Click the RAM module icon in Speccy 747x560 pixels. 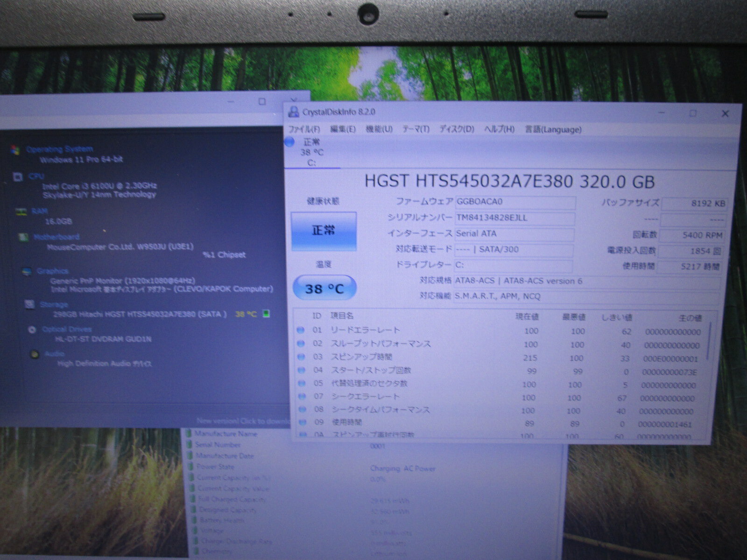coord(21,211)
